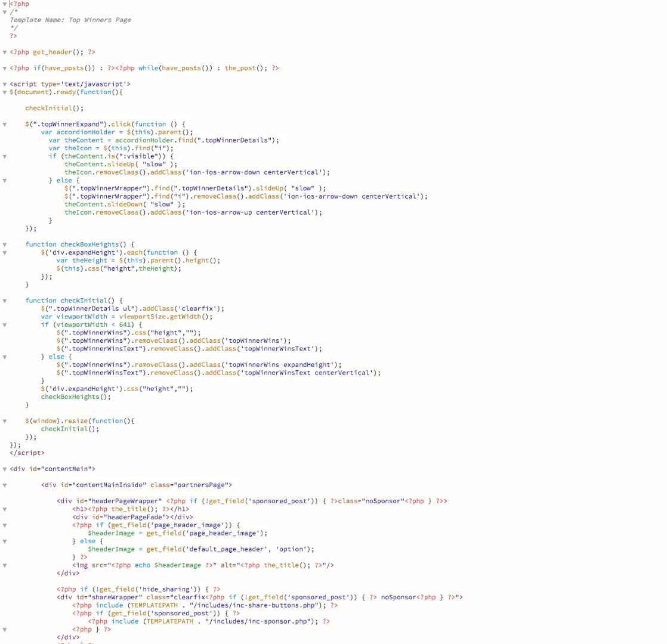Collapse the Template Name comment block fold arrow

(x=5, y=12)
